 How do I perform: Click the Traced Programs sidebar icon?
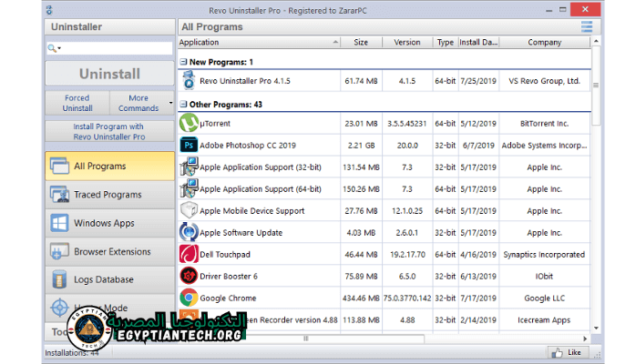(59, 195)
